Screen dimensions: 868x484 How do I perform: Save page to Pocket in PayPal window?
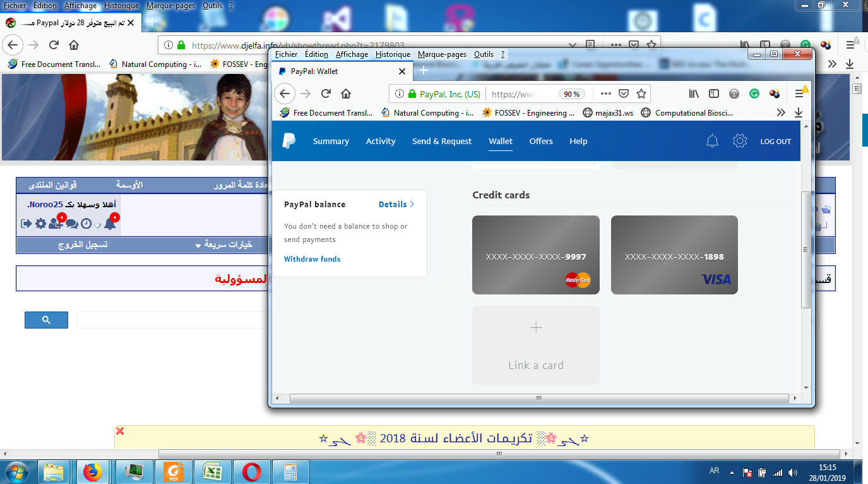624,94
